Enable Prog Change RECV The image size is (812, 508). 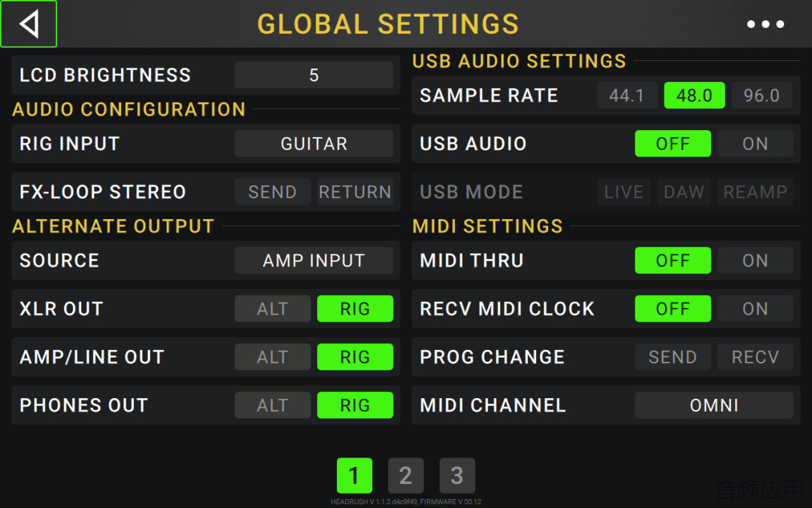click(755, 357)
